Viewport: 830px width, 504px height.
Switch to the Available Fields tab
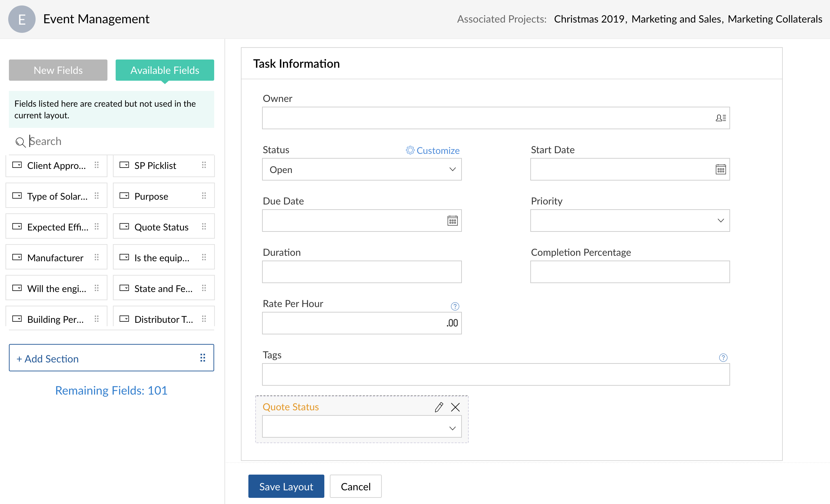coord(165,70)
